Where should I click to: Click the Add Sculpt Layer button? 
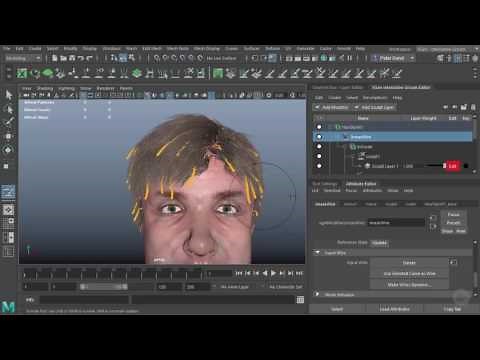click(x=375, y=107)
